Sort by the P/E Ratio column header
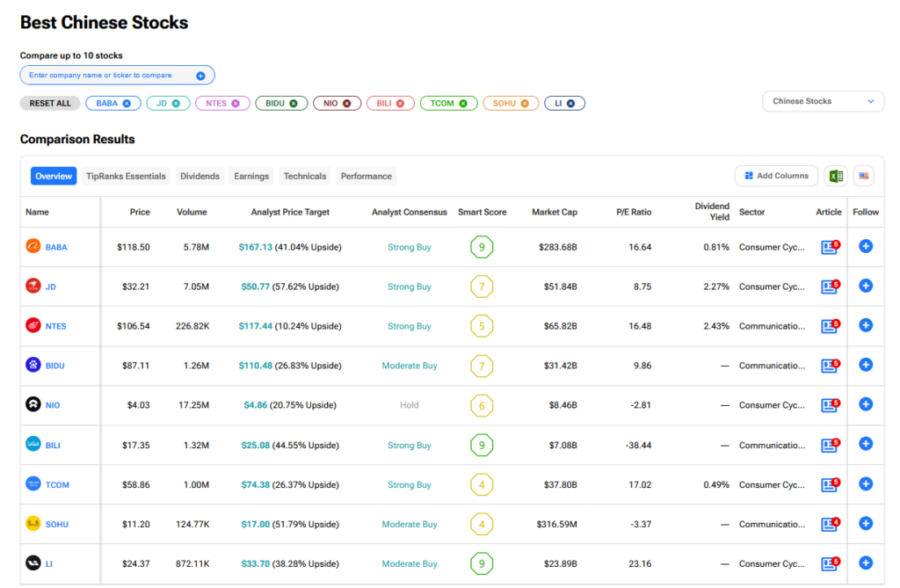The height and width of the screenshot is (588, 900). pos(634,212)
